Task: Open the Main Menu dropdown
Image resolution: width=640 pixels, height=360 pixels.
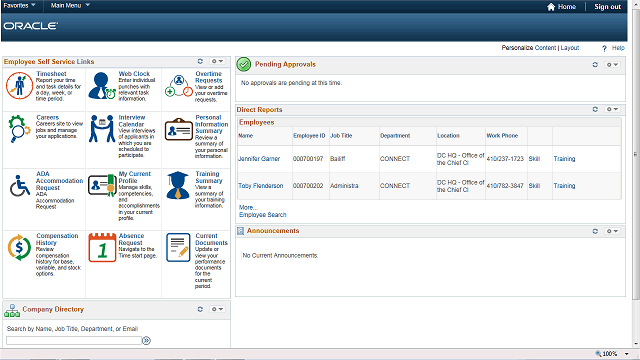Action: (x=70, y=5)
